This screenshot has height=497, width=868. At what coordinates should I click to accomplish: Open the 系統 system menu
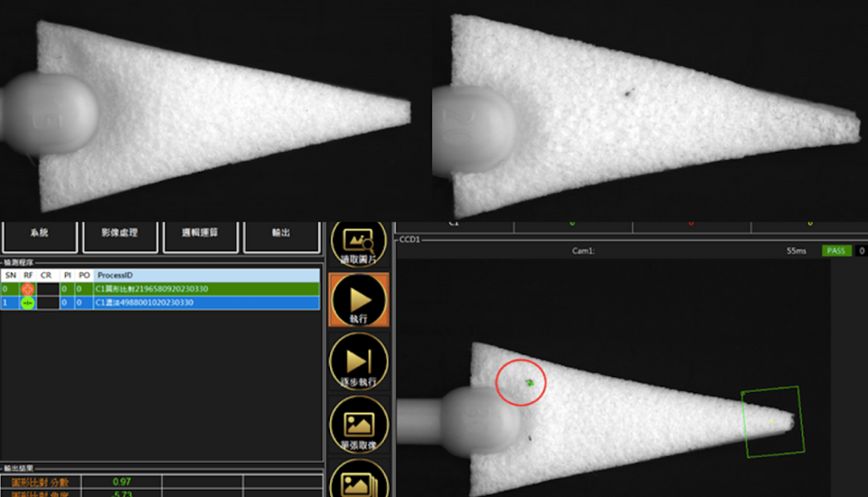point(39,233)
